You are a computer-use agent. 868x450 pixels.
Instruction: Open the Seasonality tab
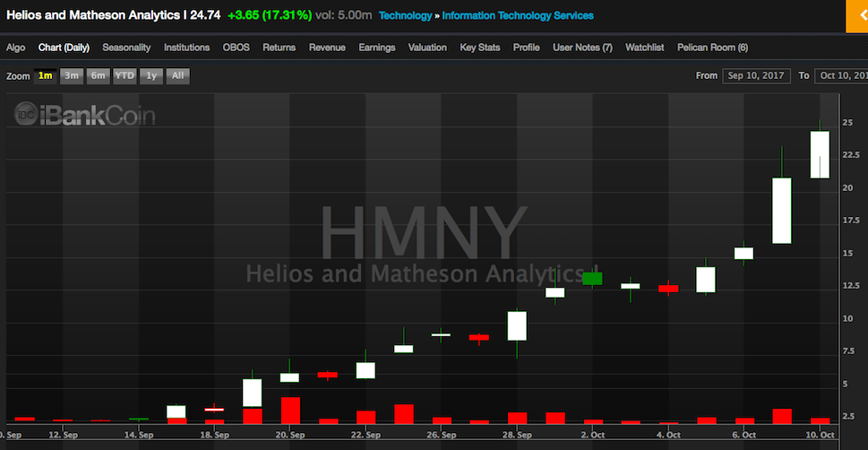coord(126,48)
